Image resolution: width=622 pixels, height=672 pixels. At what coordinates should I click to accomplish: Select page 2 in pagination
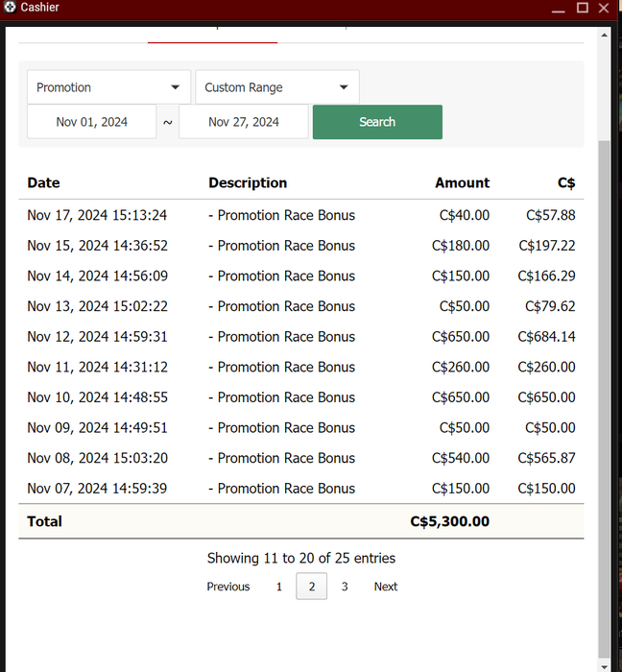tap(311, 587)
